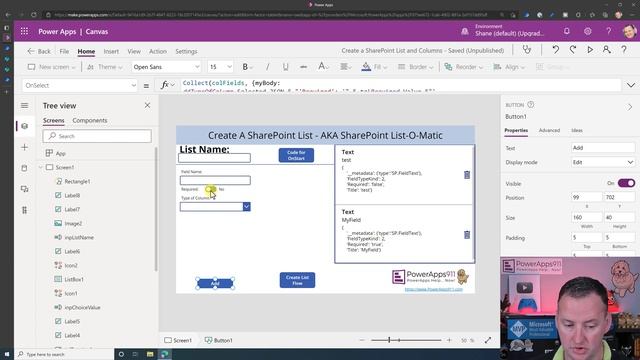Viewport: 640px width, 360px height.
Task: Select the Screen1 breadcrumb at bottom
Action: pos(178,340)
